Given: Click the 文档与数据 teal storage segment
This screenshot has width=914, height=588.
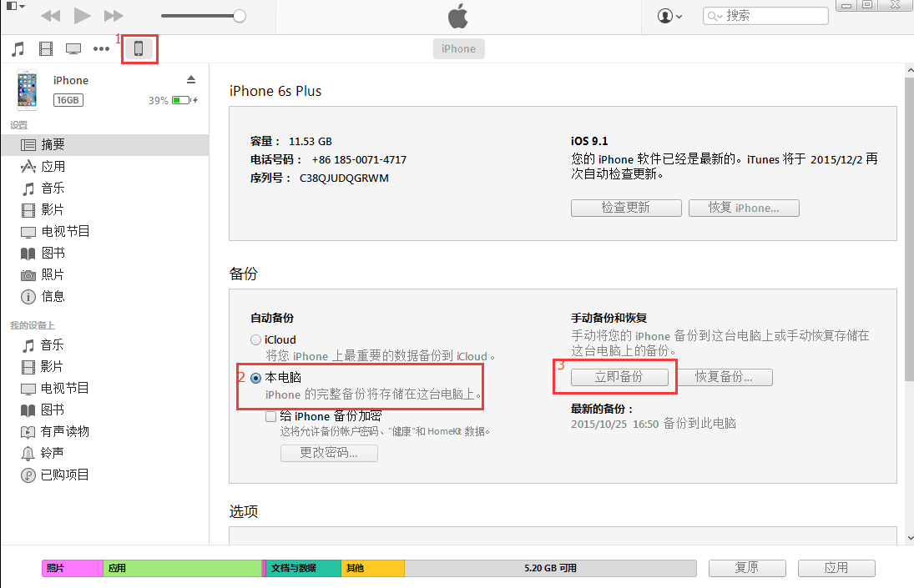Looking at the screenshot, I should pos(303,568).
